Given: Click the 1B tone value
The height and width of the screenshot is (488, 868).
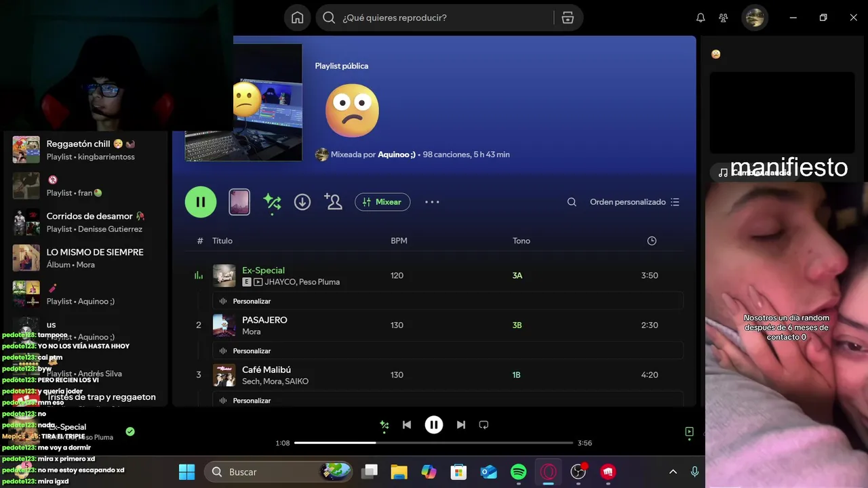Looking at the screenshot, I should (517, 375).
